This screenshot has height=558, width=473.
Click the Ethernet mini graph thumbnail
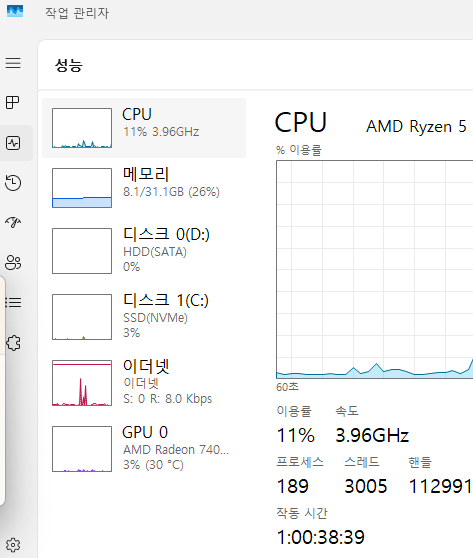[82, 383]
